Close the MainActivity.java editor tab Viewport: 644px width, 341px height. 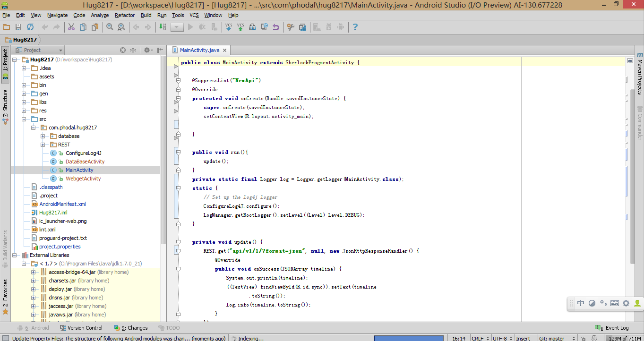tap(225, 50)
